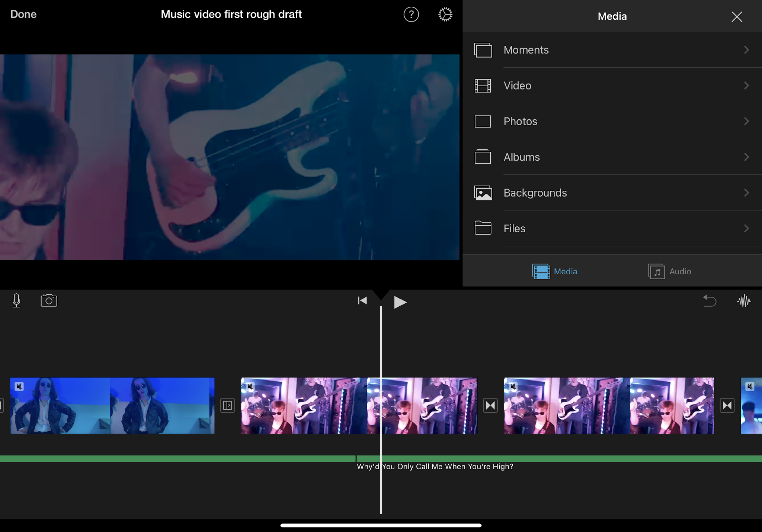Select the partially visible last clip

point(751,406)
